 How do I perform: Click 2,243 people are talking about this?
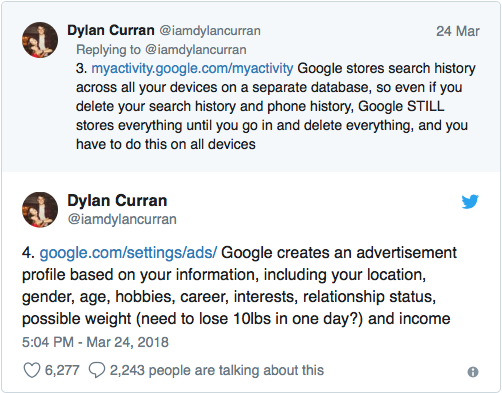pos(217,370)
